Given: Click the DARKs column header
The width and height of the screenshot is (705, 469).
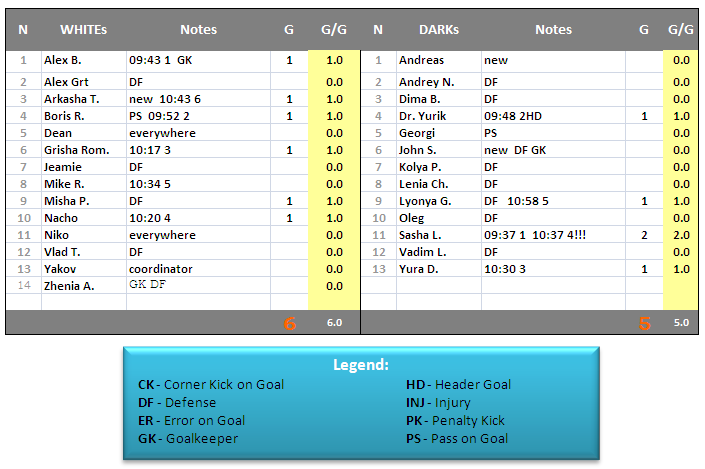Looking at the screenshot, I should [x=439, y=30].
